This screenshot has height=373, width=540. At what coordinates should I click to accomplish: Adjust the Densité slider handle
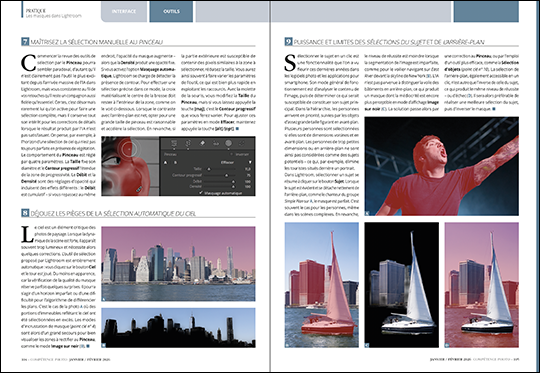click(x=233, y=187)
